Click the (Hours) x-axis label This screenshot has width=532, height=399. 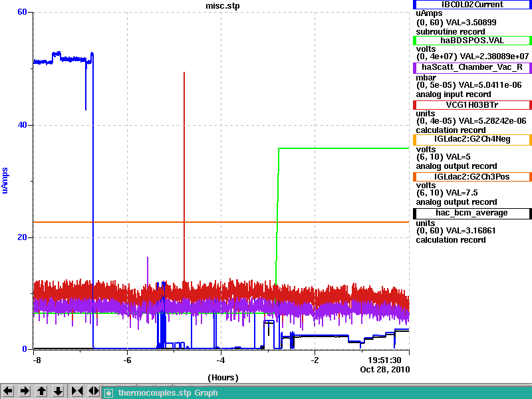[x=223, y=378]
